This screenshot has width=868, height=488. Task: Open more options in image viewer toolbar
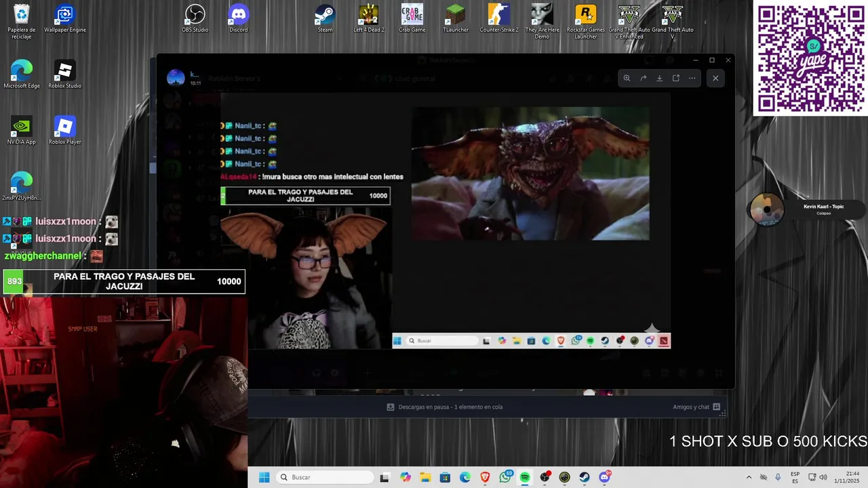[x=692, y=78]
